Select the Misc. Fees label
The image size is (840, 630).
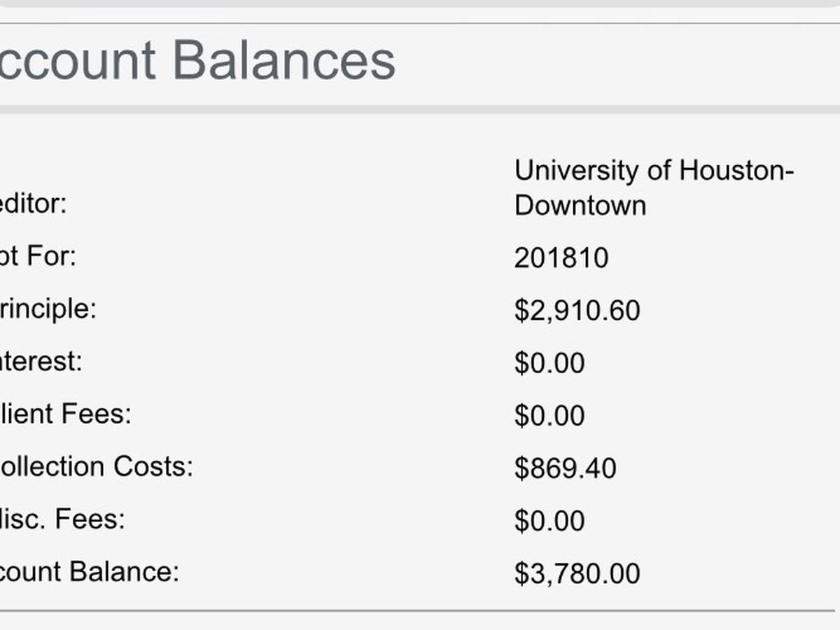coord(62,519)
